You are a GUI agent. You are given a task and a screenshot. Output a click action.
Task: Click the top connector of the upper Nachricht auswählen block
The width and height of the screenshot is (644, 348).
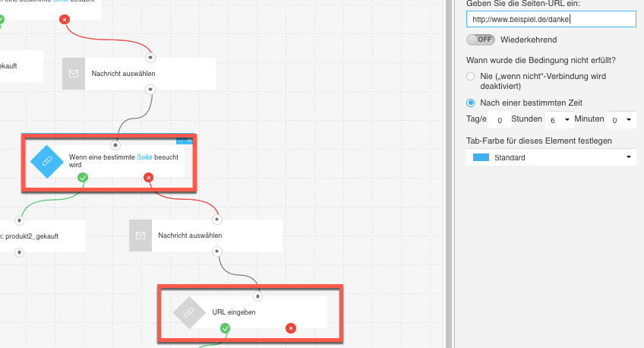(x=150, y=58)
